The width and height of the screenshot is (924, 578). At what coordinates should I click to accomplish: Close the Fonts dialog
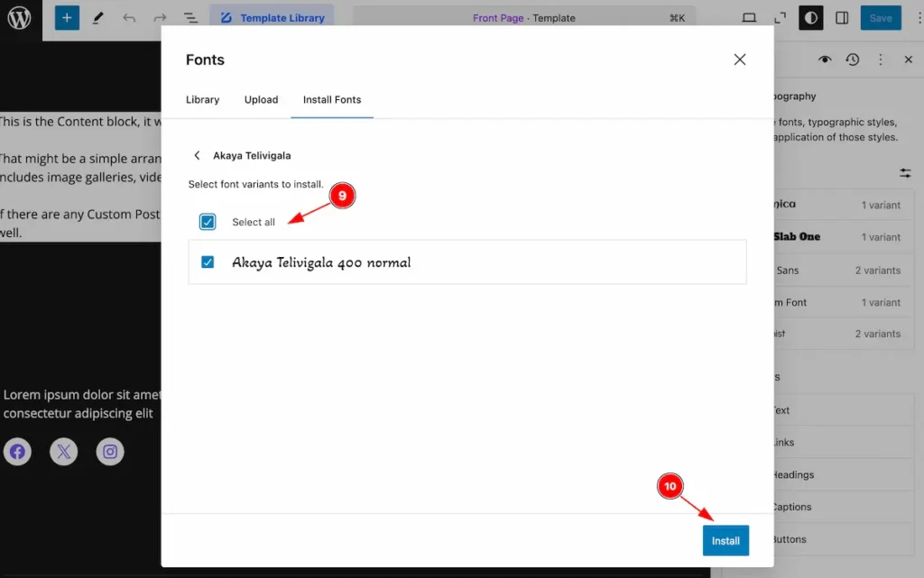pyautogui.click(x=740, y=60)
